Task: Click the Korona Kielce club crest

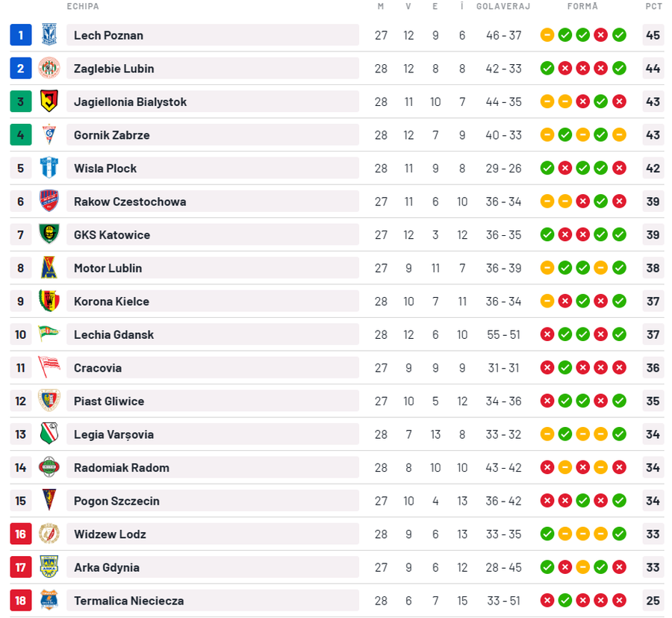Action: (x=49, y=301)
